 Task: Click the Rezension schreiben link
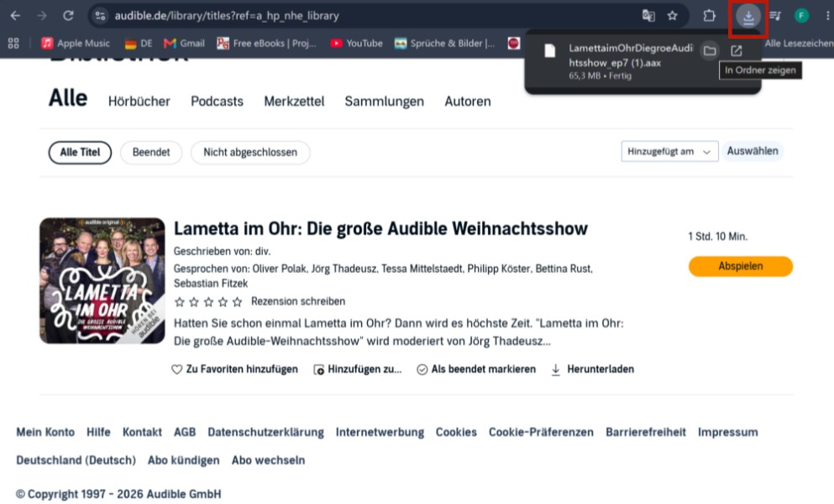[298, 302]
